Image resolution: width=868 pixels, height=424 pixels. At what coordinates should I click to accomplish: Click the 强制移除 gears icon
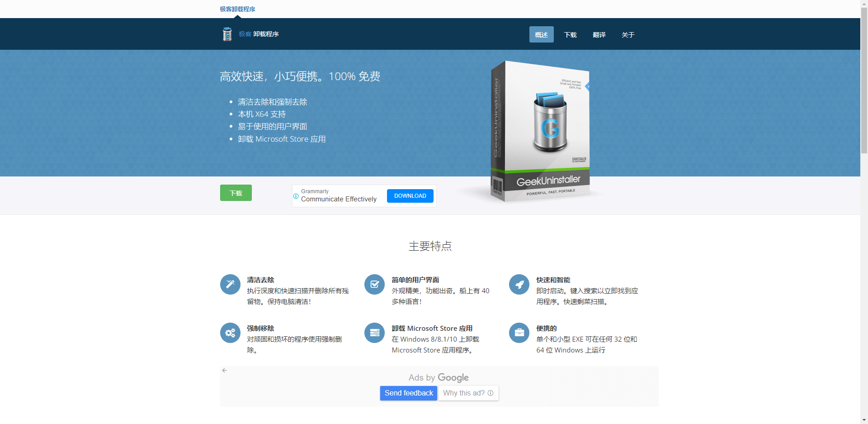tap(230, 333)
